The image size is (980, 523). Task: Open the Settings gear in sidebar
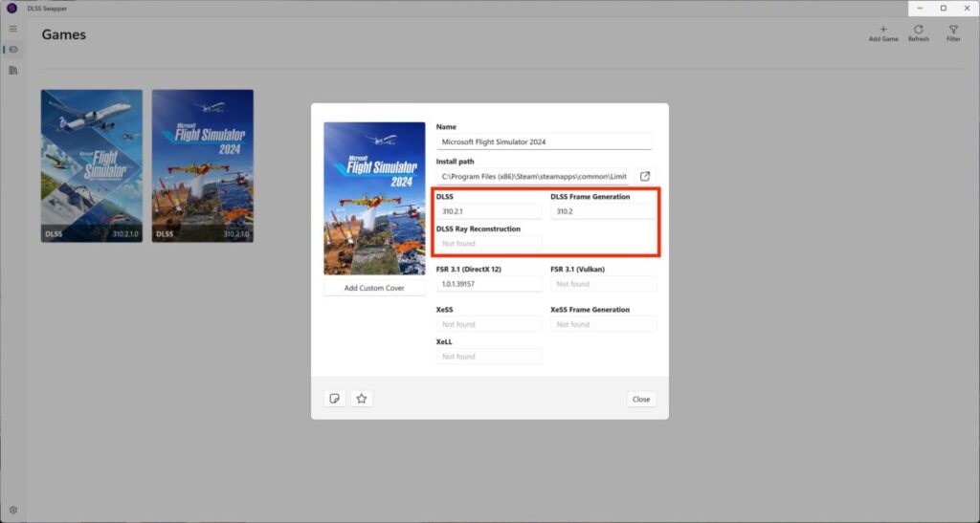click(x=12, y=510)
